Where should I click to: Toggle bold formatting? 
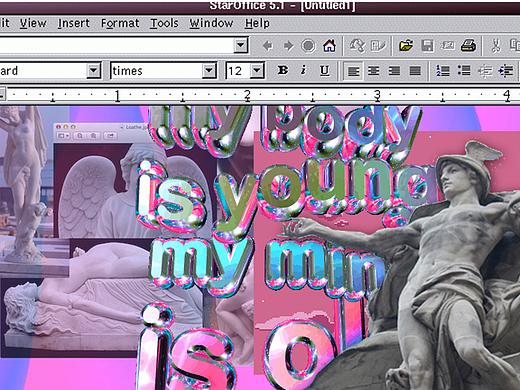point(283,70)
